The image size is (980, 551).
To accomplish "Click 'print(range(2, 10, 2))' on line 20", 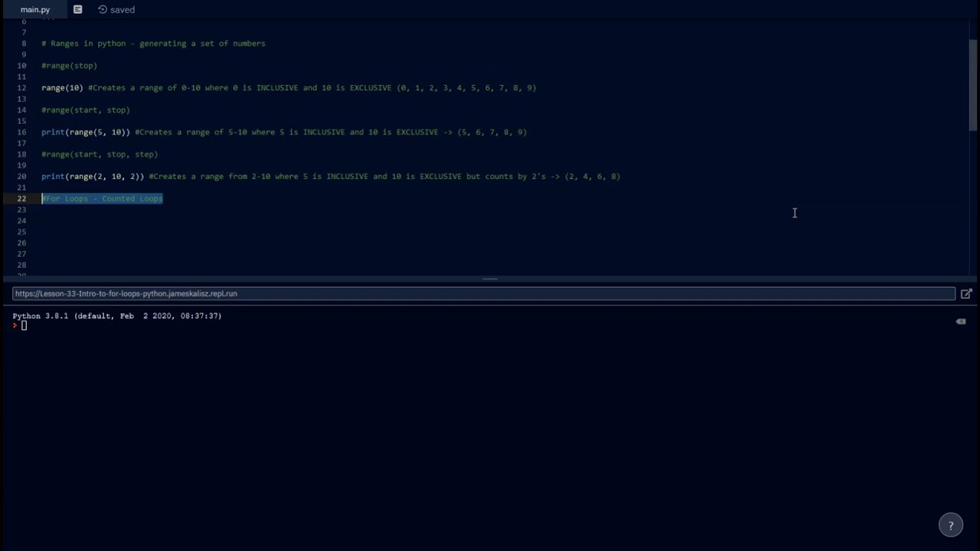I will [x=93, y=177].
